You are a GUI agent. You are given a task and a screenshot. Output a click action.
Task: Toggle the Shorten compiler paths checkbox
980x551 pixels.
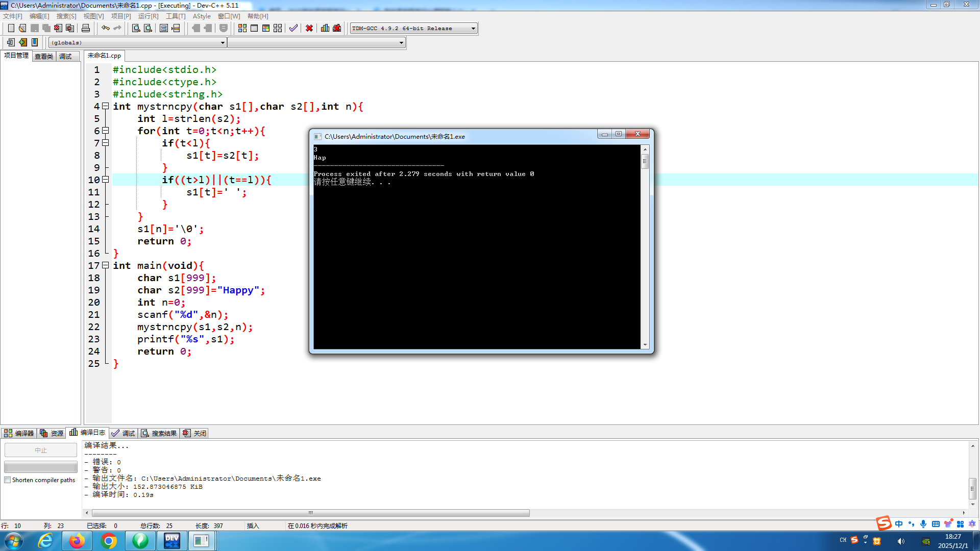[x=8, y=480]
